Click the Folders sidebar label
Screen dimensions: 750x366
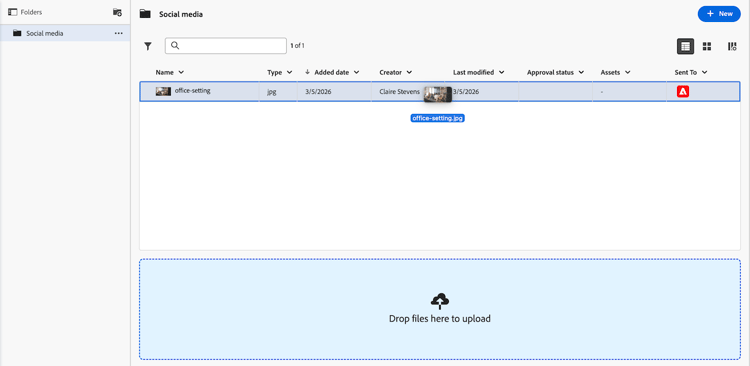[31, 12]
